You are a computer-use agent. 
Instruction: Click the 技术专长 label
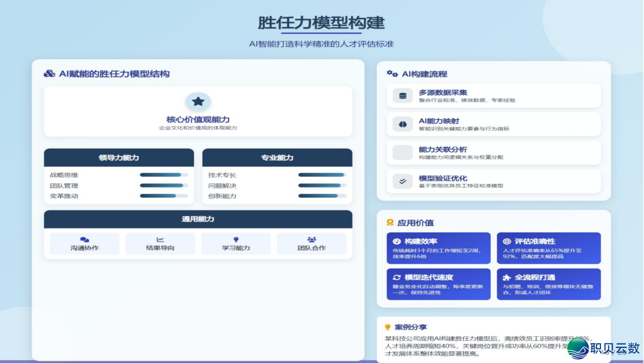222,175
